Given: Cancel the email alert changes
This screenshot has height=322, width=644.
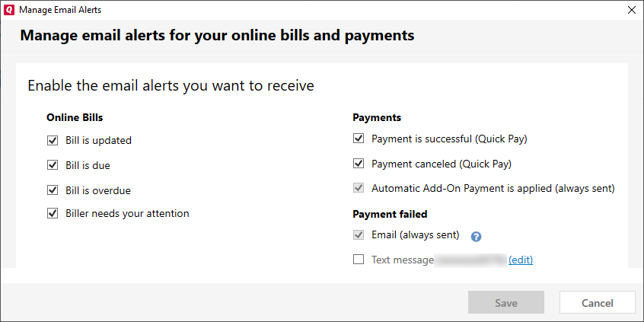Looking at the screenshot, I should coord(597,303).
